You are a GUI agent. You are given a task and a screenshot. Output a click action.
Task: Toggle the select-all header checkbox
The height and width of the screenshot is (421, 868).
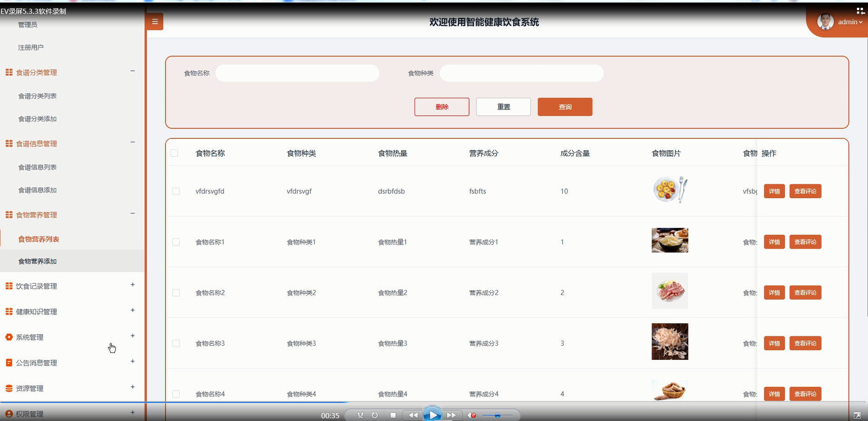click(x=174, y=153)
